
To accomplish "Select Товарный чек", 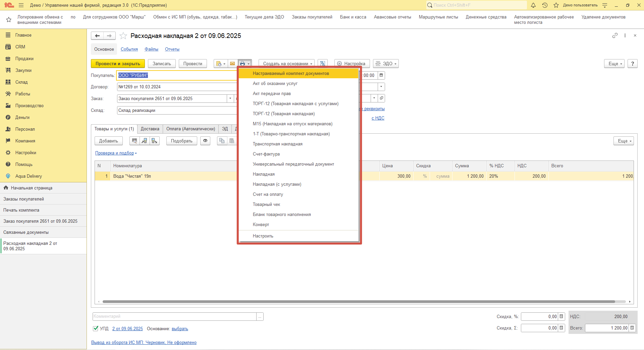I will [x=299, y=204].
